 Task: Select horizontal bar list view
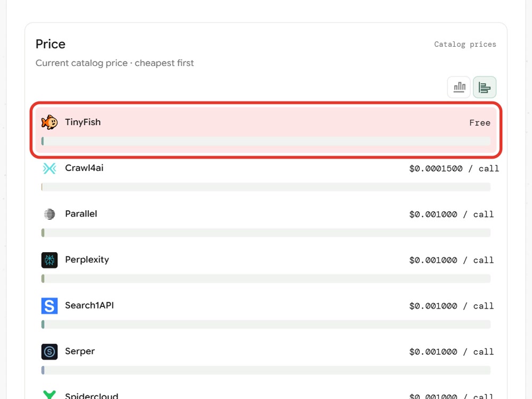(x=485, y=87)
